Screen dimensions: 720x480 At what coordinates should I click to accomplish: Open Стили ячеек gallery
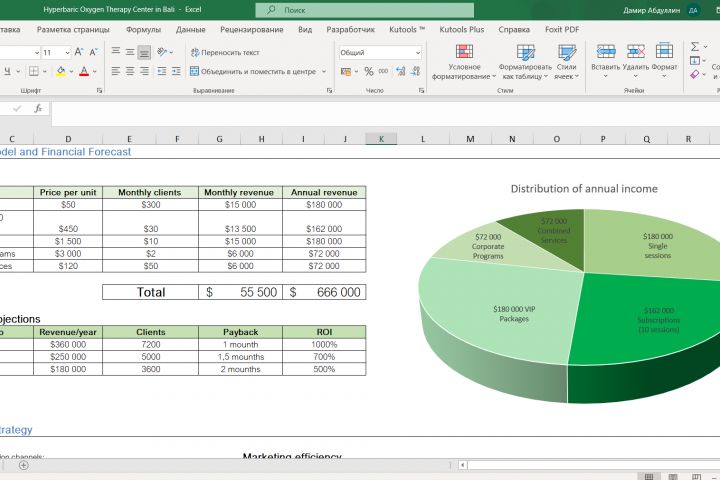566,62
